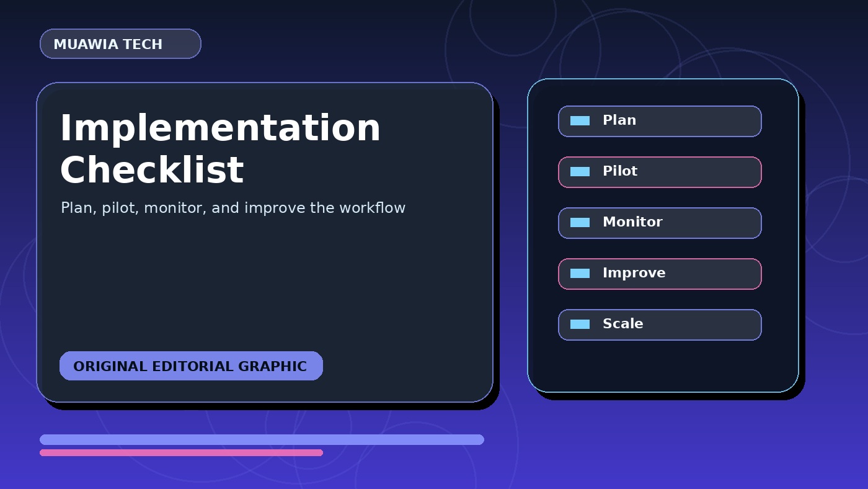Click the ORIGINAL EDITORIAL GRAPHIC label
The width and height of the screenshot is (868, 489).
[191, 366]
